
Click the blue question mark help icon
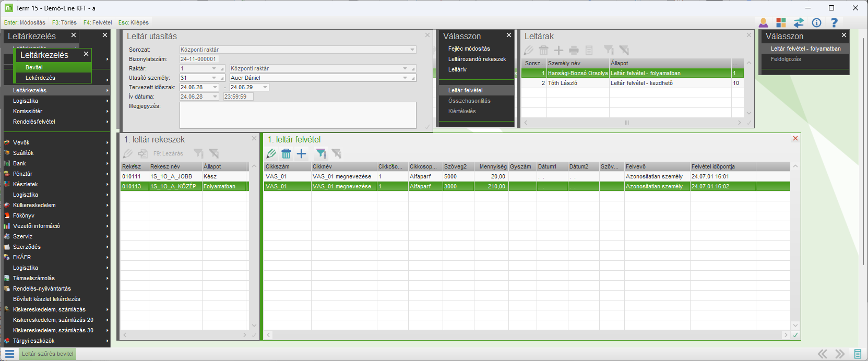[834, 22]
